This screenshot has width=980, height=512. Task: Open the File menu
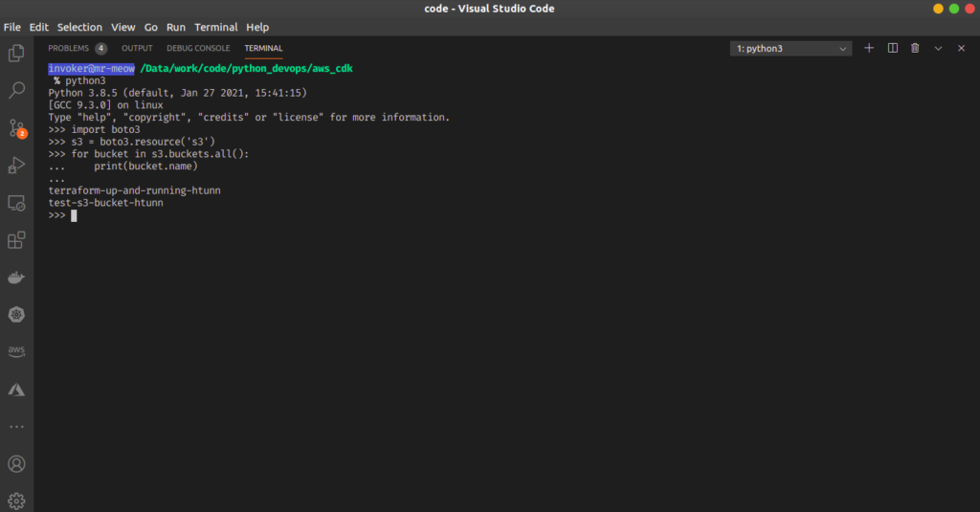click(11, 27)
